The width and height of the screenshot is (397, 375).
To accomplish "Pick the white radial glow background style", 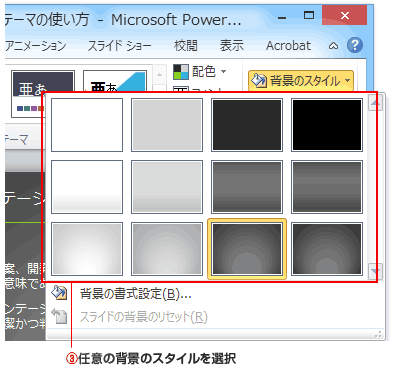I will click(87, 249).
